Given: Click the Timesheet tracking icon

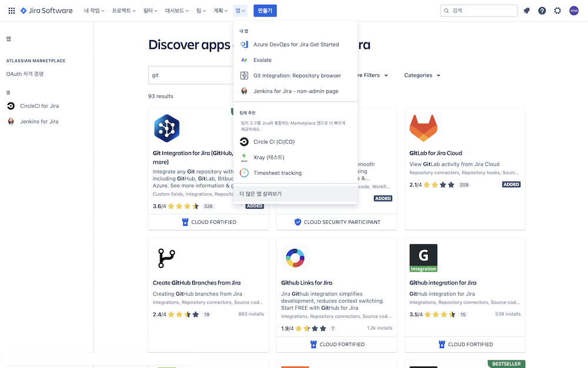Looking at the screenshot, I should click(x=244, y=173).
